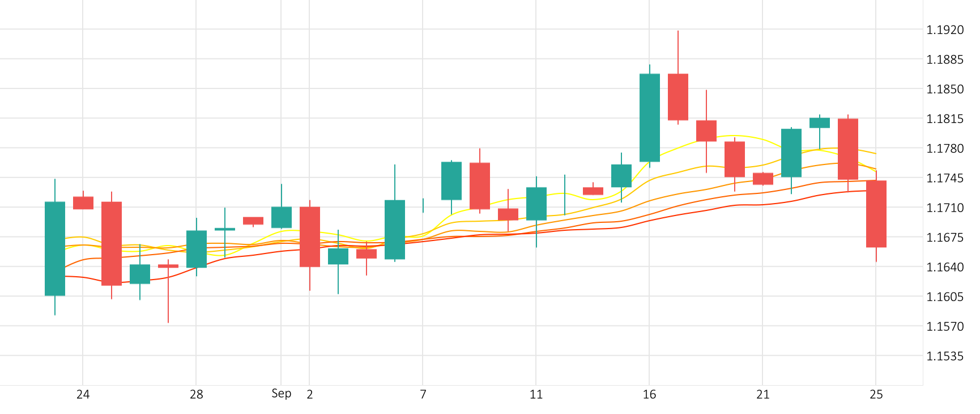The height and width of the screenshot is (414, 980).
Task: Select the 1.1605 price level label
Action: [944, 297]
